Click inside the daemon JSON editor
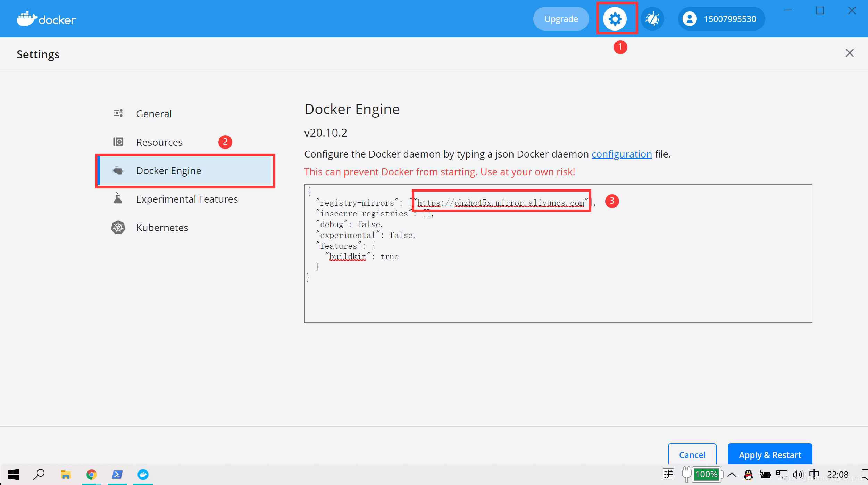This screenshot has height=485, width=868. tap(558, 253)
